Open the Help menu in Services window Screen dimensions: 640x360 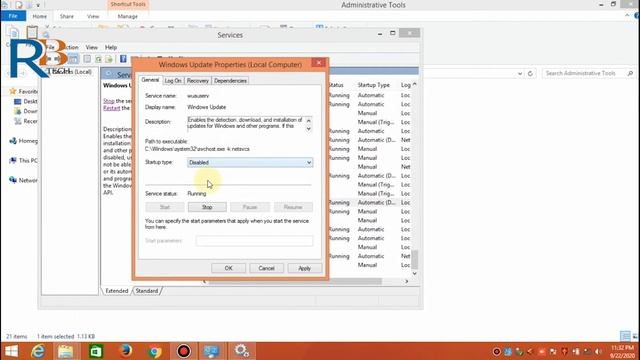click(x=111, y=47)
